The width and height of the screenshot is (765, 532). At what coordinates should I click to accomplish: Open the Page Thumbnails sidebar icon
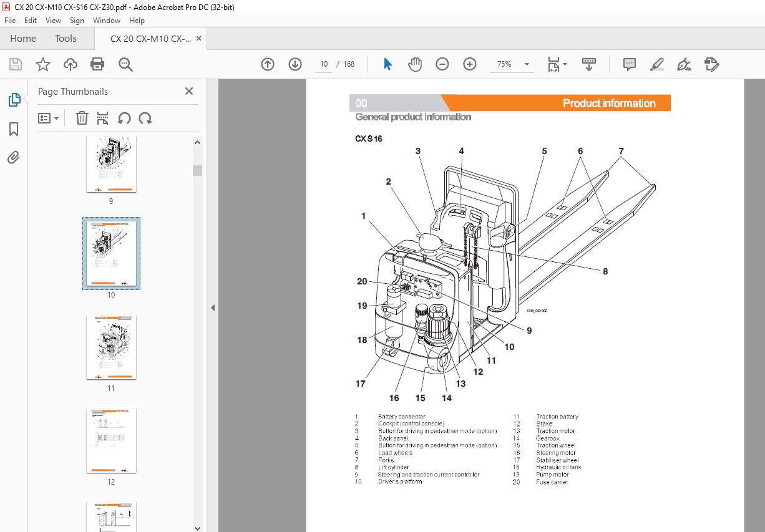click(14, 100)
